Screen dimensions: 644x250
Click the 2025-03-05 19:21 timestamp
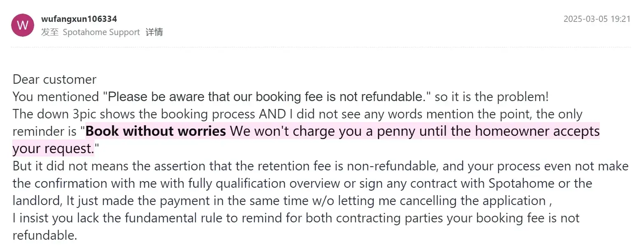coord(597,19)
